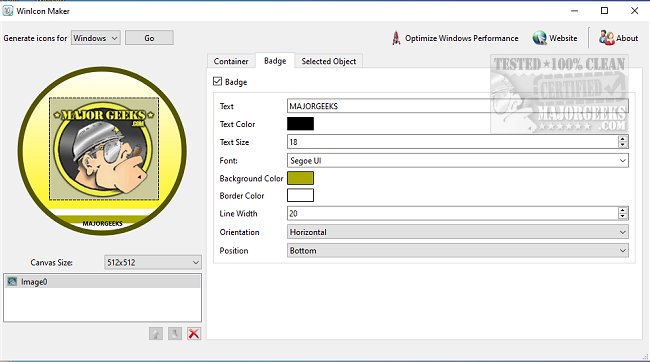Open the Generate icons for Windows dropdown
This screenshot has width=650, height=362.
click(x=96, y=38)
